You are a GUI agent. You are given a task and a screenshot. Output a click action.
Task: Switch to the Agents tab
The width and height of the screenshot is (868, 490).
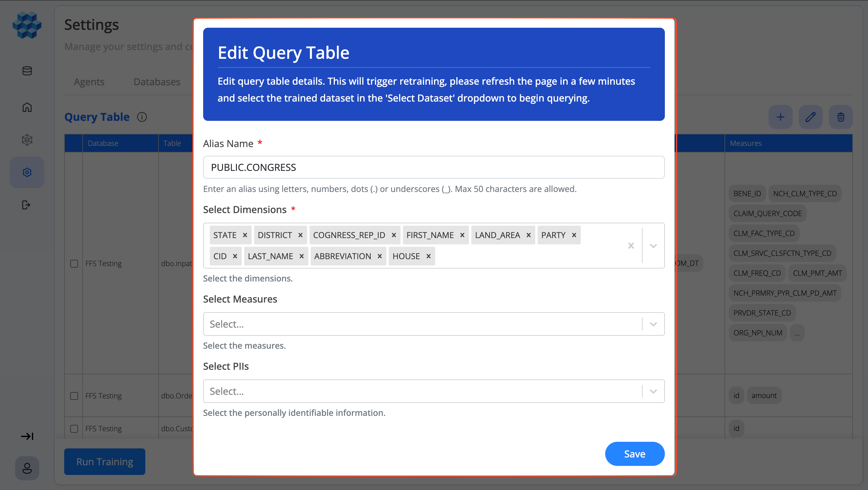89,82
